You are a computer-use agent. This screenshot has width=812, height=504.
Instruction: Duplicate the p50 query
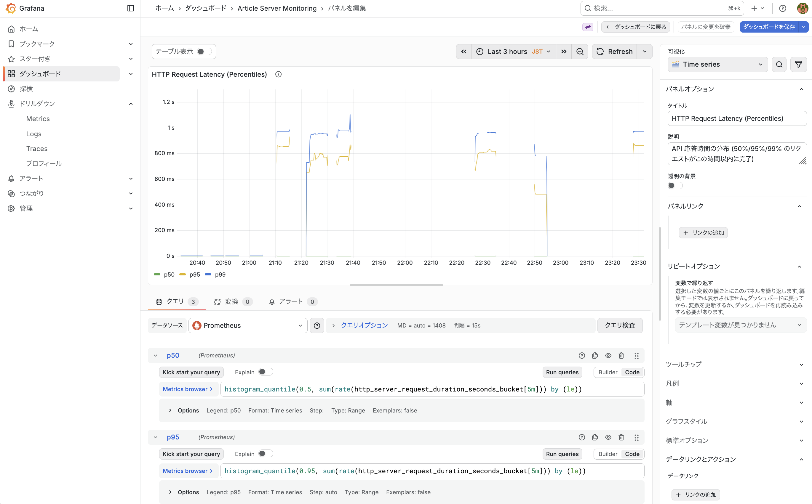coord(595,356)
